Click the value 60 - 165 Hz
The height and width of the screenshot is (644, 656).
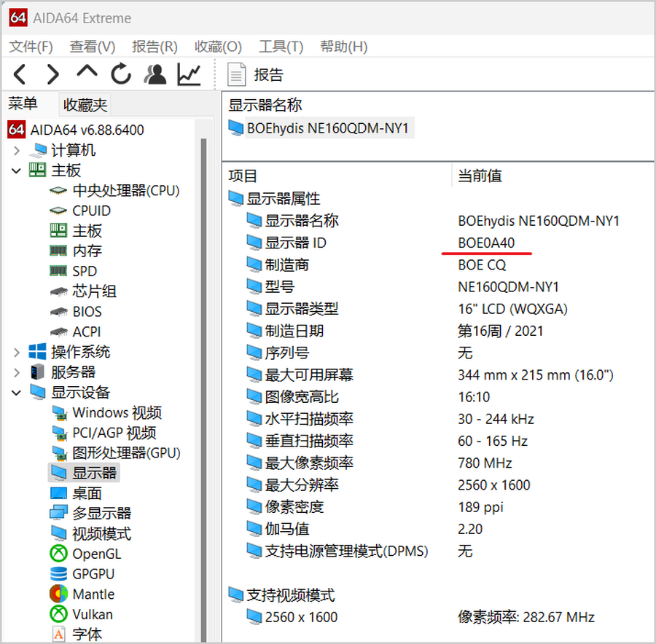(493, 441)
